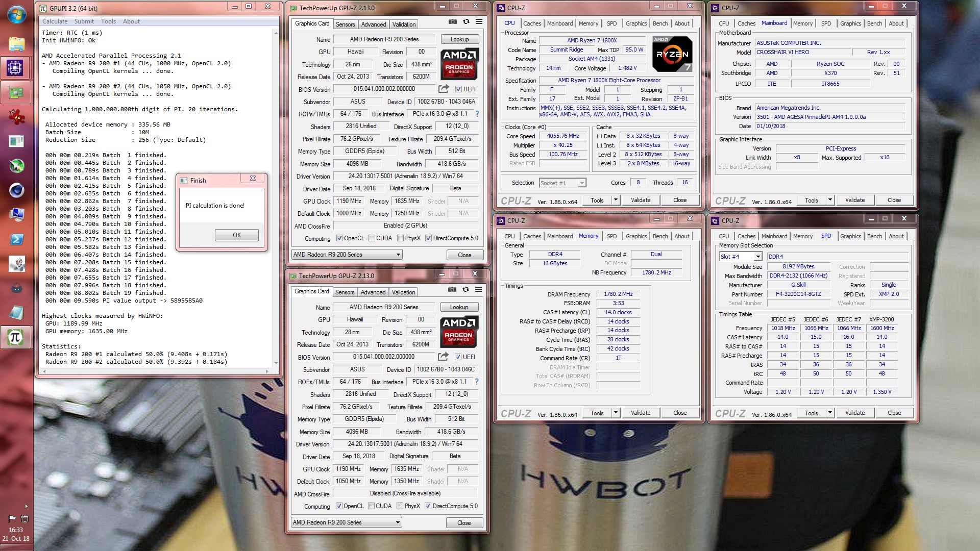Click the bus interface question mark in bottom GPU-Z
Image resolution: width=980 pixels, height=551 pixels.
[x=477, y=382]
